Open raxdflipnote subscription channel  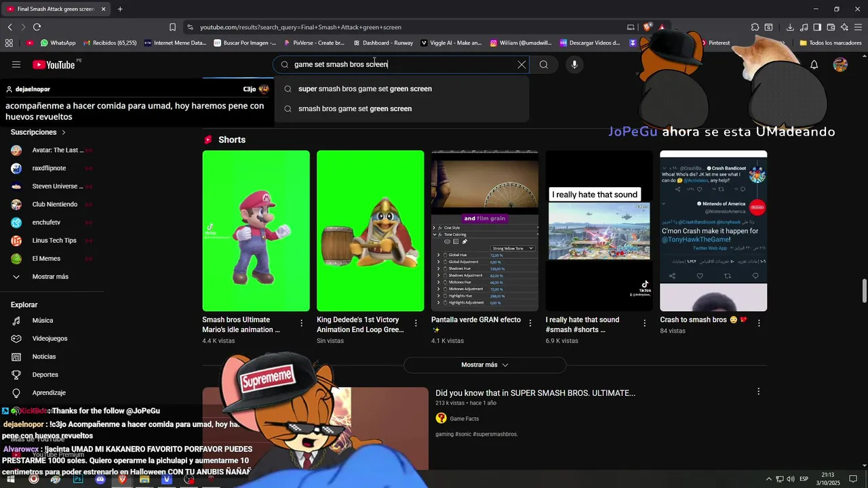pos(52,168)
